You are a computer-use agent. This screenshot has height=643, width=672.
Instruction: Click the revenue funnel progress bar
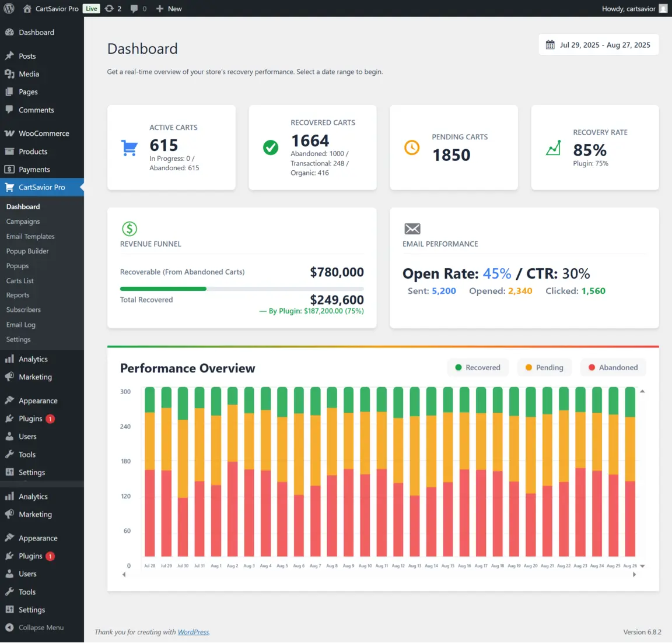242,289
